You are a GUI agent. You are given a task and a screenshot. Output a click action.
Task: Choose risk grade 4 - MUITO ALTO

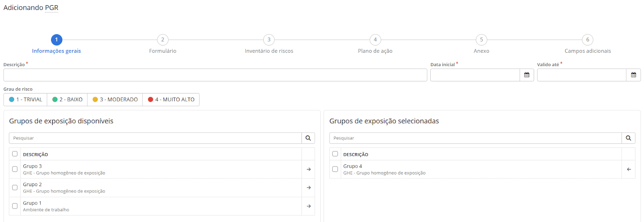tap(171, 100)
